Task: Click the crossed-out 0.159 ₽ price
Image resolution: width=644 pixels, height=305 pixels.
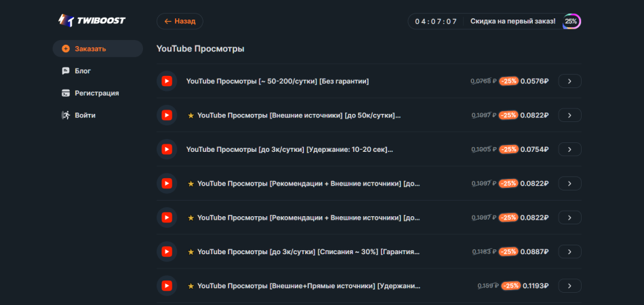Action: [488, 286]
